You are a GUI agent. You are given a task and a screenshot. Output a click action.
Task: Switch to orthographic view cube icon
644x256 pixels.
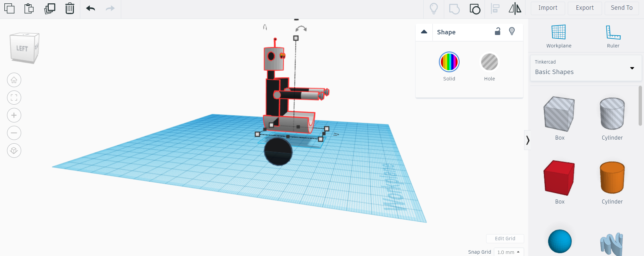(14, 150)
